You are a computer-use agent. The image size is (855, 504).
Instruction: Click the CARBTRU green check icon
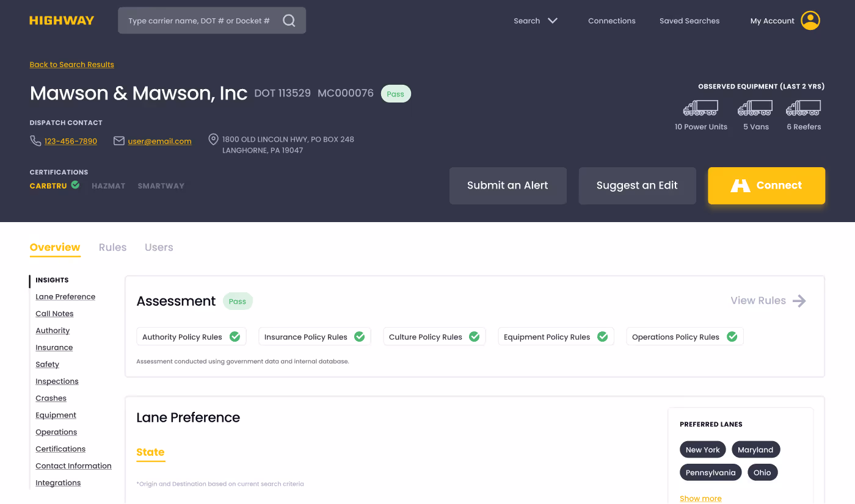pos(75,185)
